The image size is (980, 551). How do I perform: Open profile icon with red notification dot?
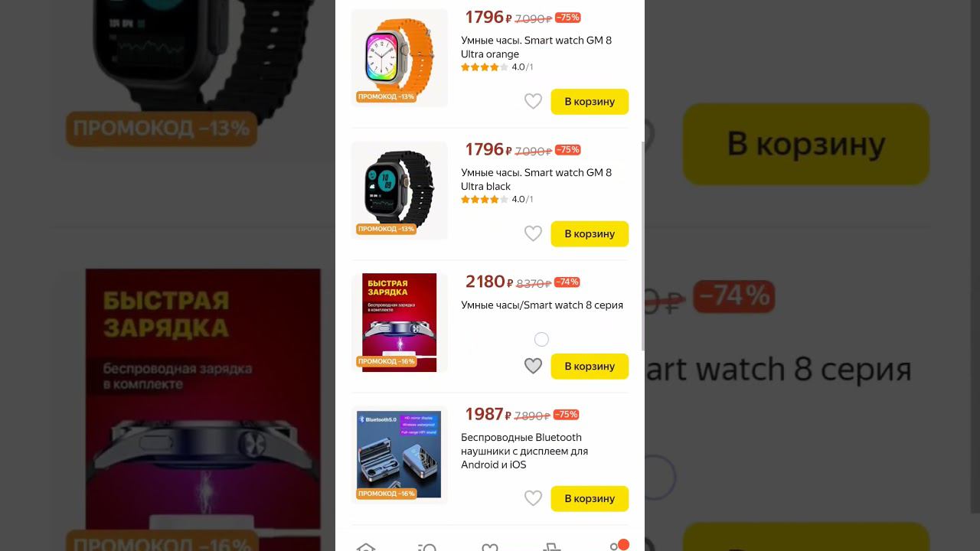tap(616, 546)
